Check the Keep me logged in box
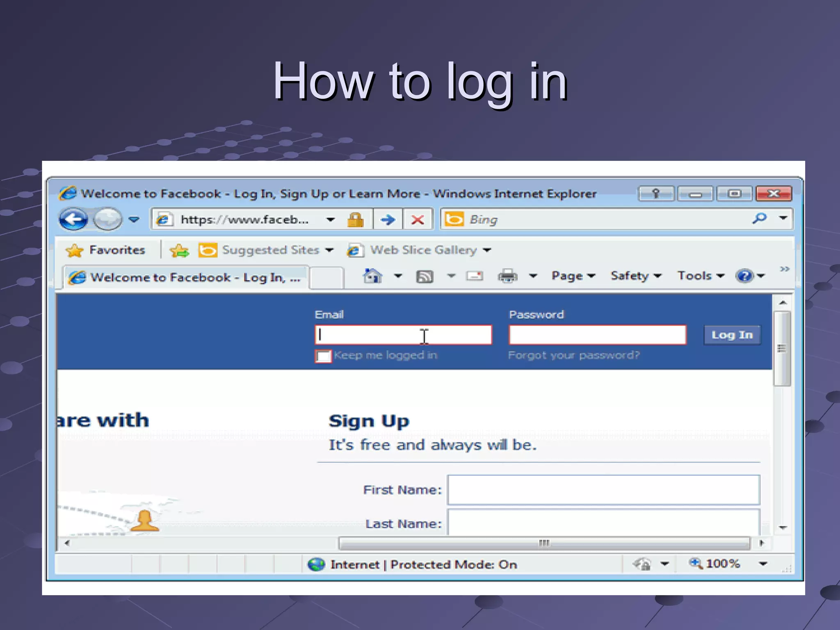The width and height of the screenshot is (840, 630). point(323,356)
